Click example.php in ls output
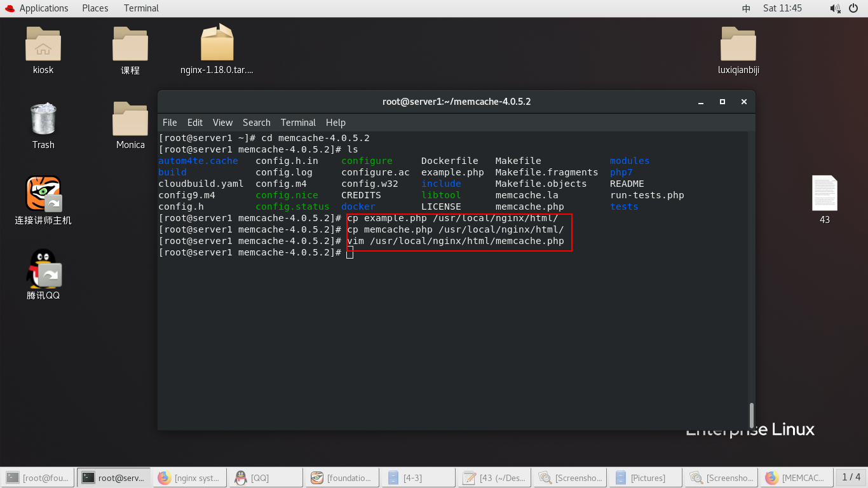This screenshot has width=868, height=488. click(x=452, y=172)
